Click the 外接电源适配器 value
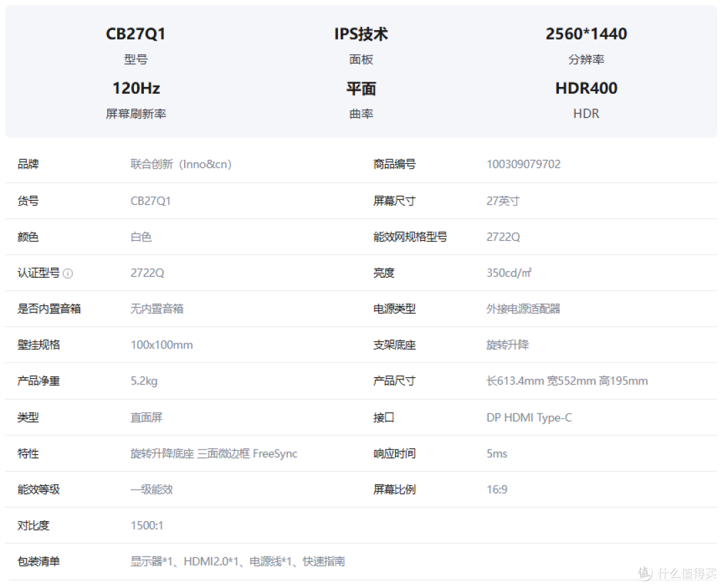The width and height of the screenshot is (723, 588). coord(523,309)
